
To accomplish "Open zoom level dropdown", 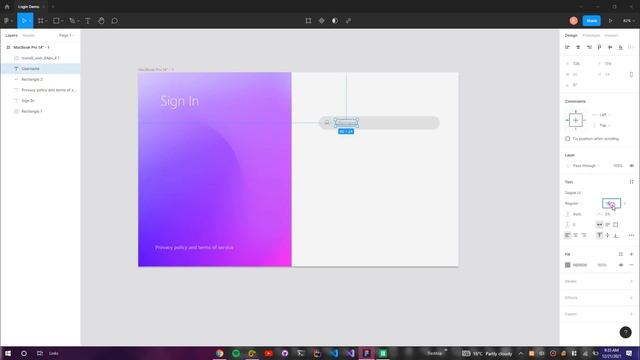I will pyautogui.click(x=628, y=21).
